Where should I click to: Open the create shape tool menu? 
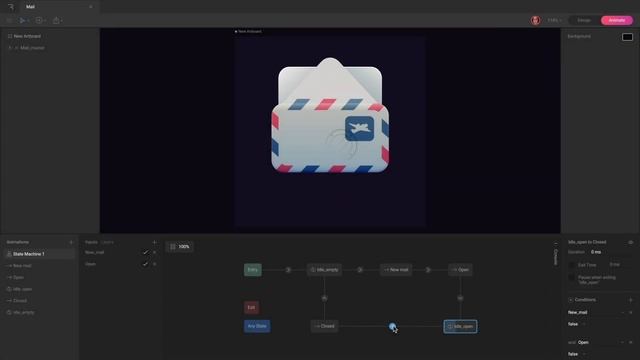pyautogui.click(x=40, y=20)
